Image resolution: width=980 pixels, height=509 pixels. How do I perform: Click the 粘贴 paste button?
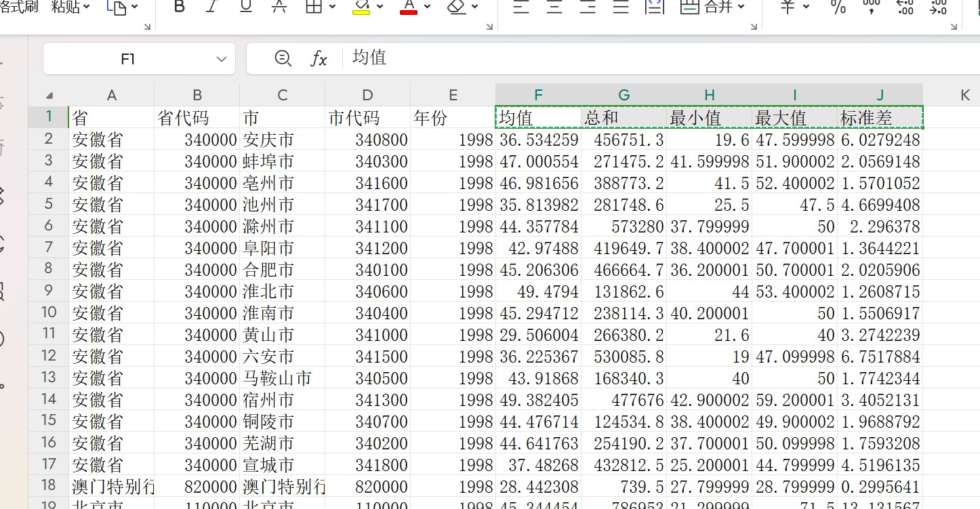pos(65,7)
